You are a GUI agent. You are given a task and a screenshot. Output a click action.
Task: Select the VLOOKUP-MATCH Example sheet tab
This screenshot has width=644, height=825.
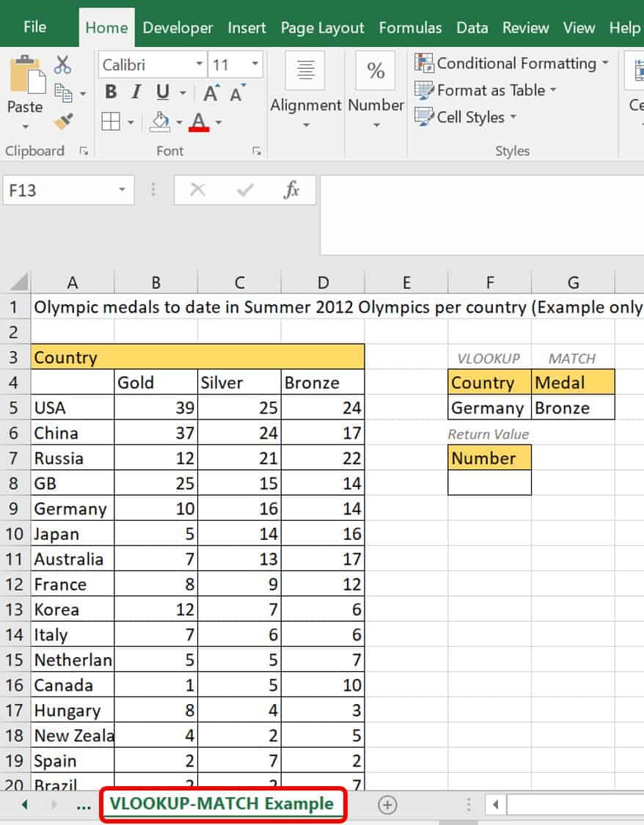point(222,804)
